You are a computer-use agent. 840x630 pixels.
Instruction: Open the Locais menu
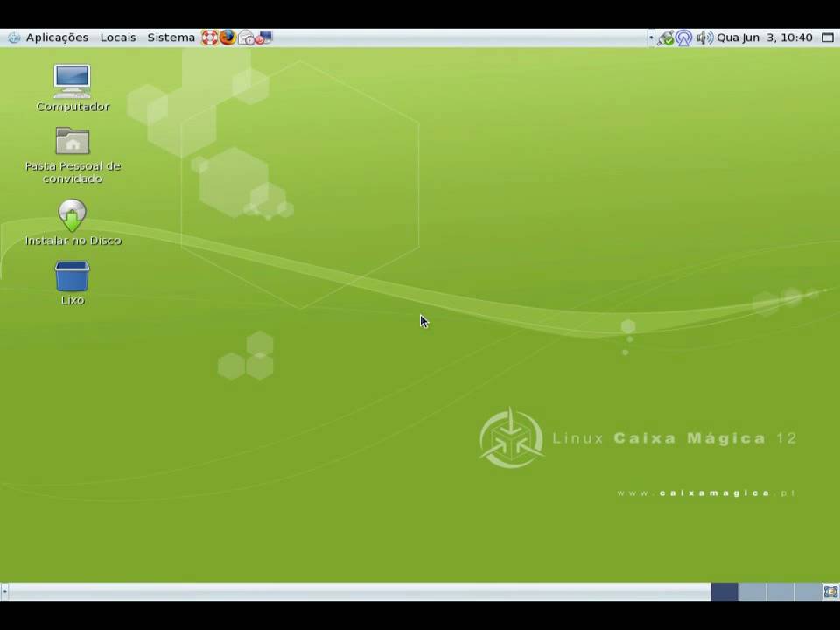(118, 38)
